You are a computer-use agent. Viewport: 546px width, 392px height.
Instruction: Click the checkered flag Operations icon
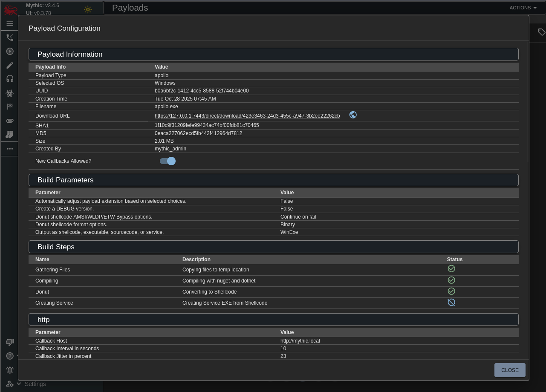click(10, 107)
